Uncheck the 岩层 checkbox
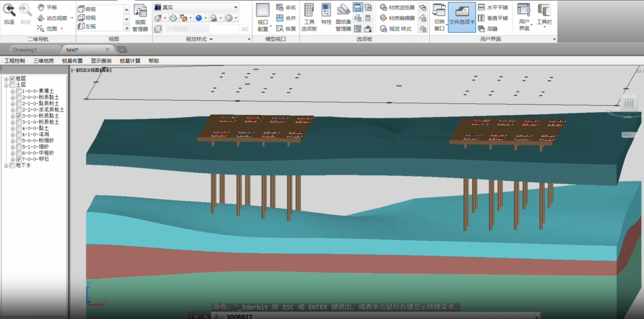644x319 pixels. pyautogui.click(x=12, y=79)
